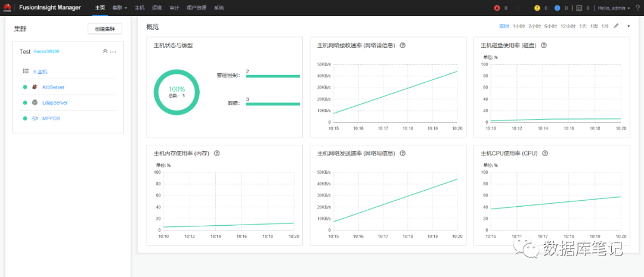Viewport: 644px width, 277px height.
Task: Click the 创建集群 button
Action: 104,29
